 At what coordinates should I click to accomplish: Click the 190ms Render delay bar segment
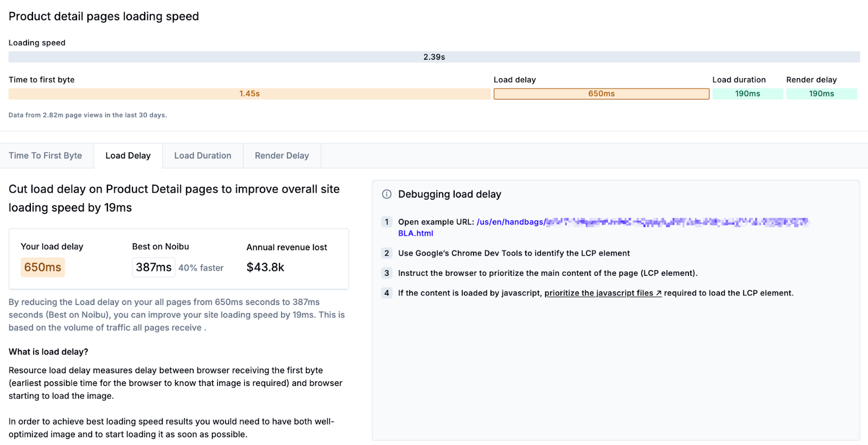coord(821,94)
